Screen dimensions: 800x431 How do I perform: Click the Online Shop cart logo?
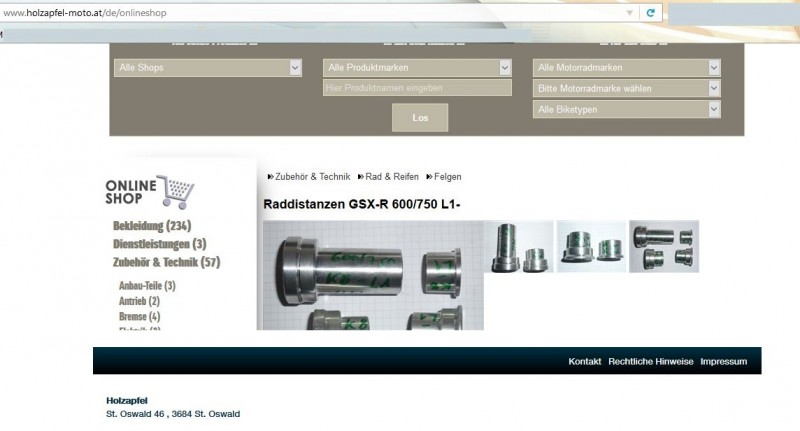[150, 192]
